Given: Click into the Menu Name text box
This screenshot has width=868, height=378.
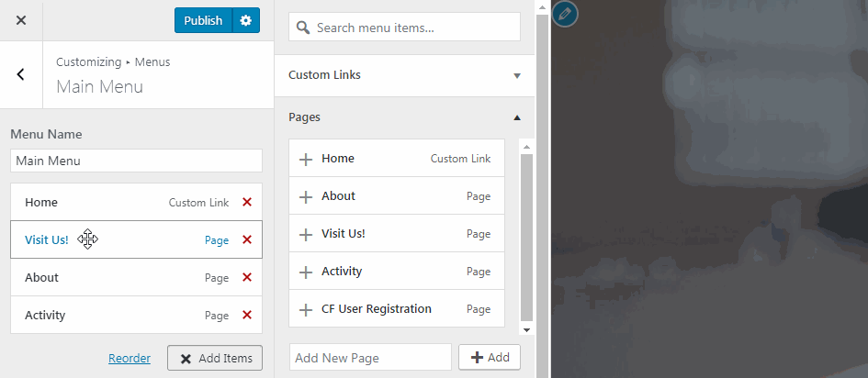Looking at the screenshot, I should click(136, 161).
